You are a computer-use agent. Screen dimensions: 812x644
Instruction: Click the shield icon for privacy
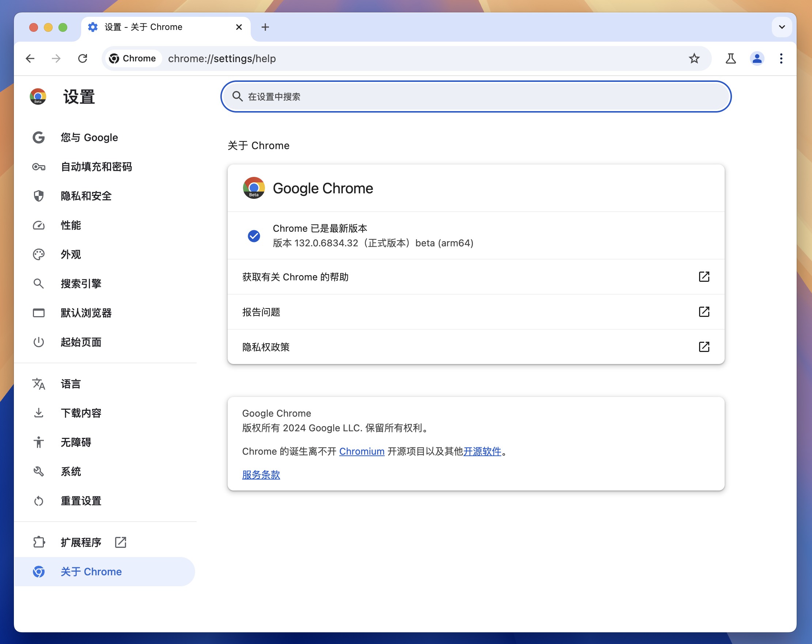(38, 196)
